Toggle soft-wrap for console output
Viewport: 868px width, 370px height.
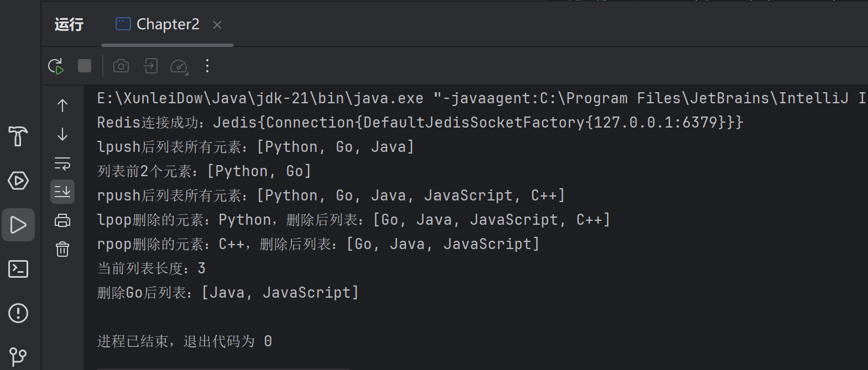62,163
